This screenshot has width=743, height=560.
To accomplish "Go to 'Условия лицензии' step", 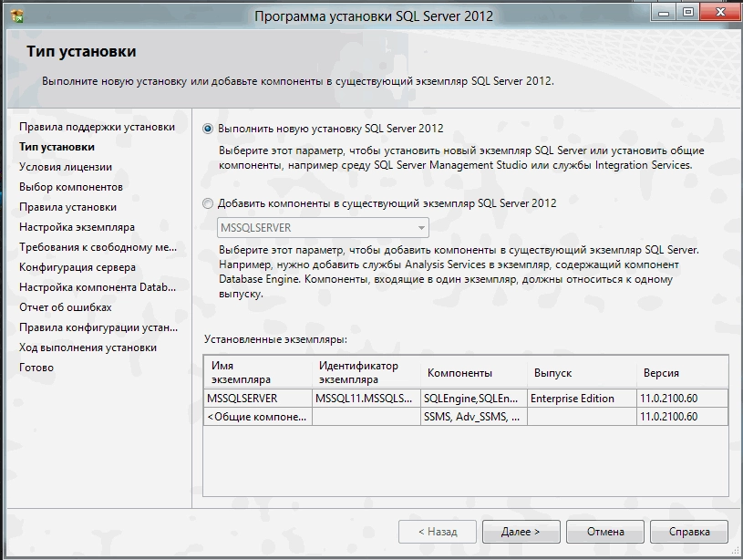I will pyautogui.click(x=66, y=167).
